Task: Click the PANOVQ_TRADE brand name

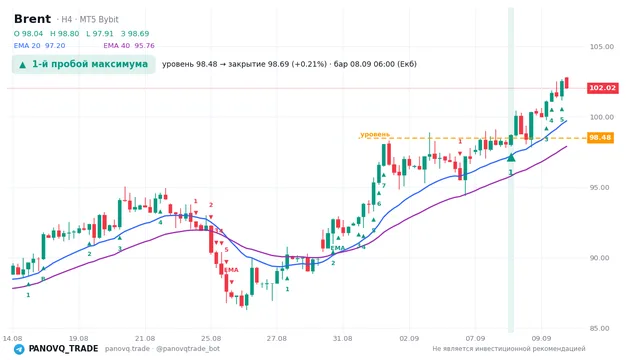Action: pyautogui.click(x=63, y=349)
